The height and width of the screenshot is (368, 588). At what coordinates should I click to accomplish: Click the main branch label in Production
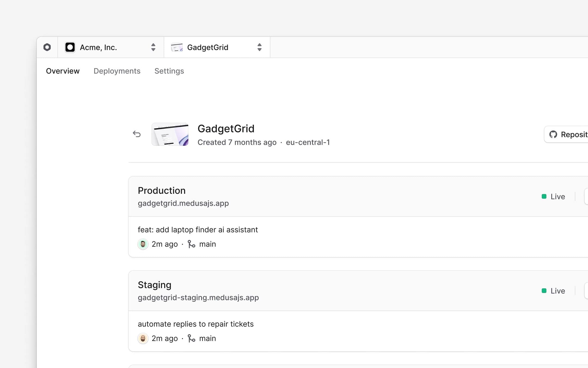(x=207, y=244)
